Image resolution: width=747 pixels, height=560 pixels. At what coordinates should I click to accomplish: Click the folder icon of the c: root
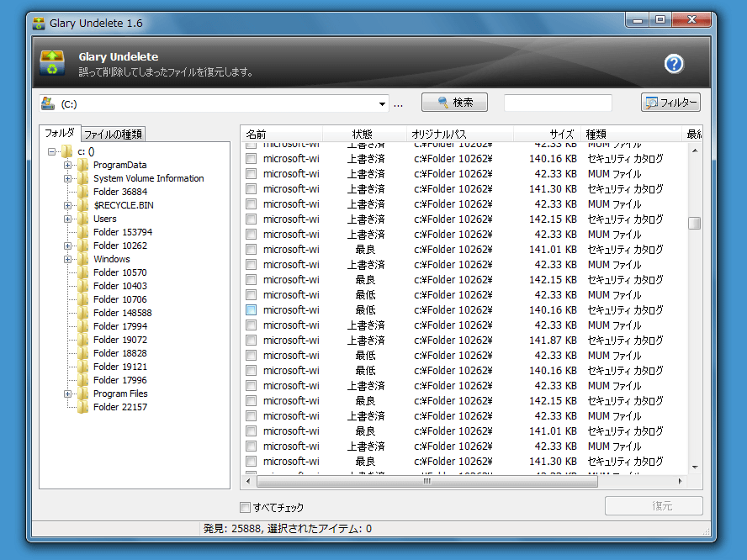[x=67, y=152]
